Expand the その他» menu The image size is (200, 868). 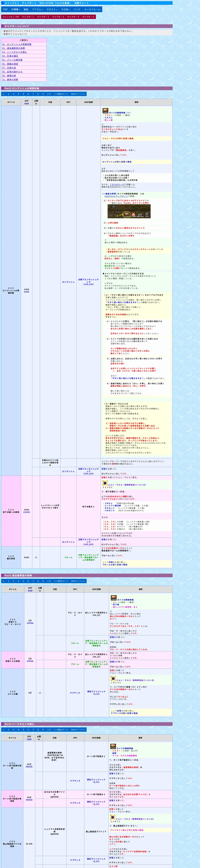(65, 9)
